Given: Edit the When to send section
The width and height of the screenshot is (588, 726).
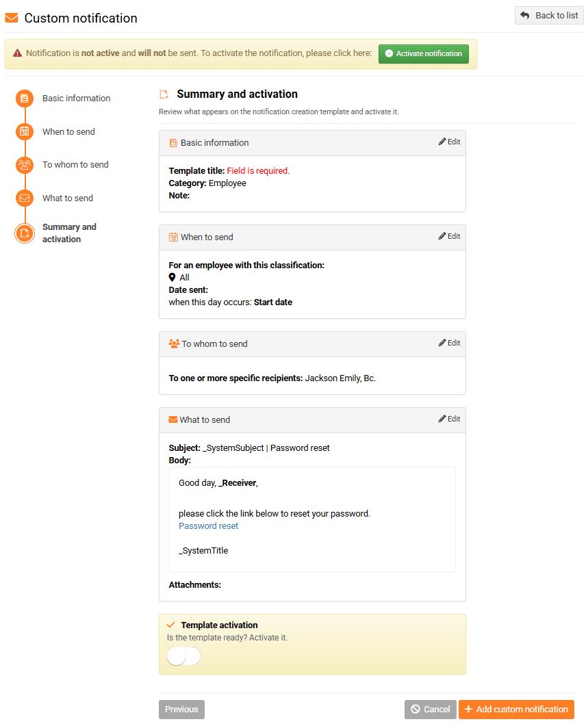Looking at the screenshot, I should pos(450,237).
